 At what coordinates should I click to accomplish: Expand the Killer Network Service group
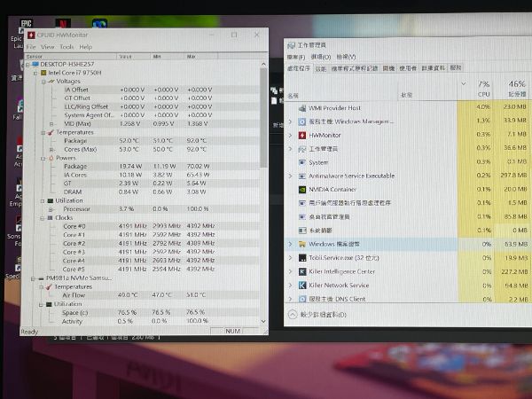(x=291, y=285)
